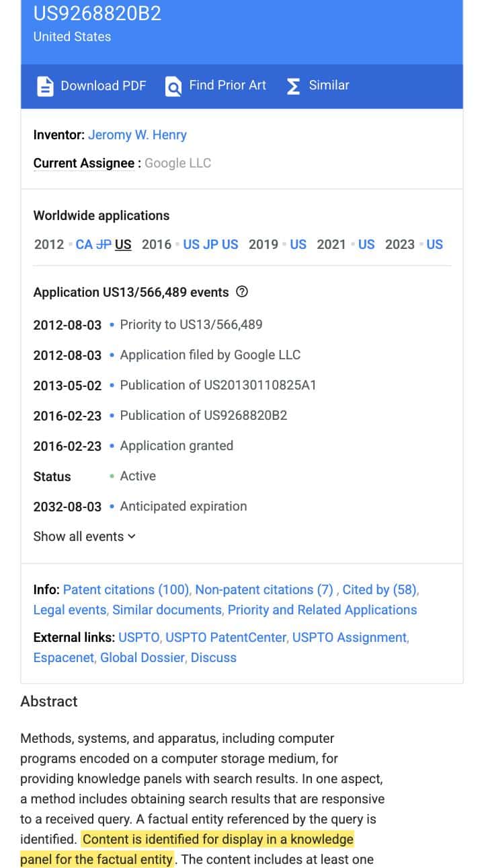Viewport: 484px width, 868px height.
Task: Click the Worldwide applications heading
Action: coord(102,215)
